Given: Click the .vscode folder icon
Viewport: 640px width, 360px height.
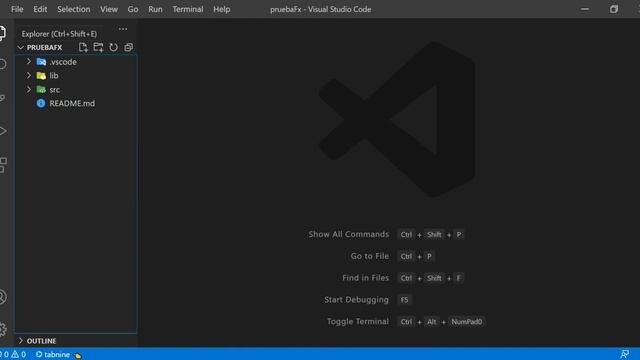Looking at the screenshot, I should pos(41,62).
